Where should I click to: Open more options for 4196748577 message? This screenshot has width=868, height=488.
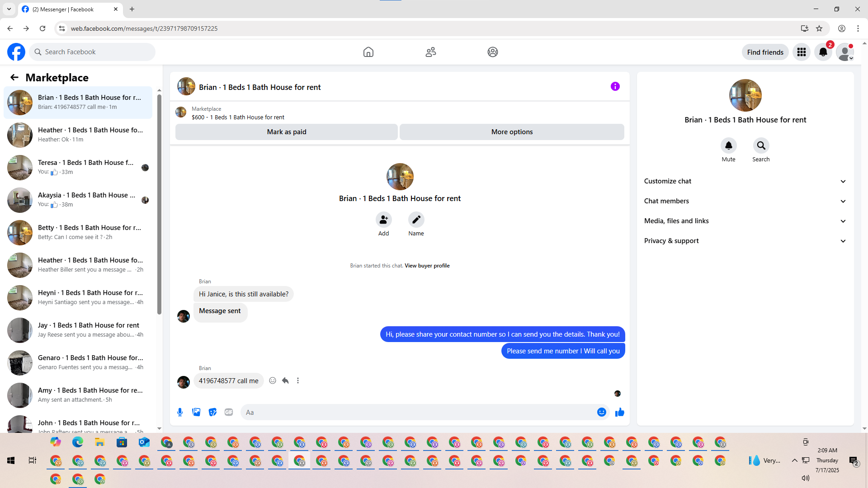(x=298, y=380)
